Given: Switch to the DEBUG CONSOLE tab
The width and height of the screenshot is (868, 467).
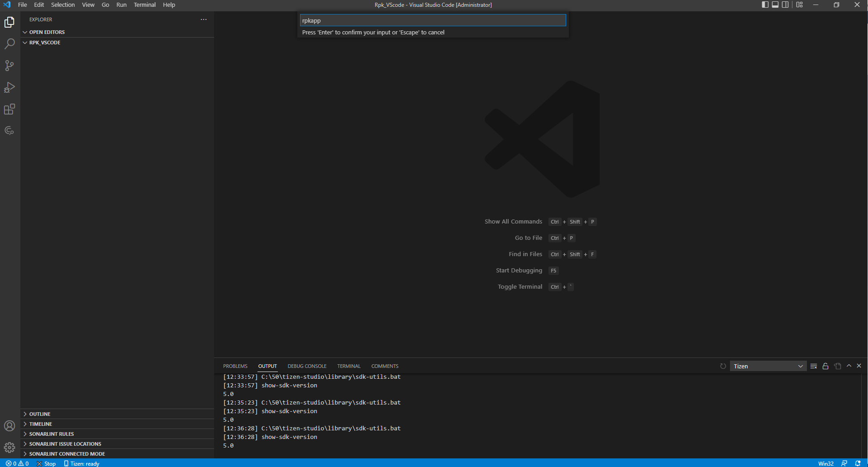Looking at the screenshot, I should click(307, 366).
